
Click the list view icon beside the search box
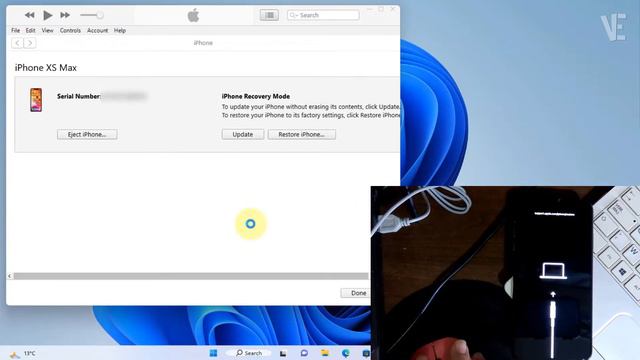click(x=269, y=15)
